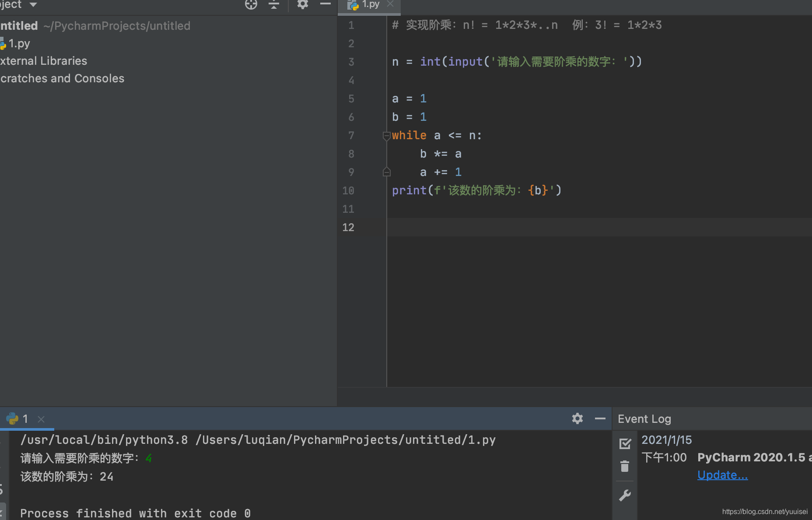
Task: Click line number 5 in the gutter
Action: [x=351, y=98]
